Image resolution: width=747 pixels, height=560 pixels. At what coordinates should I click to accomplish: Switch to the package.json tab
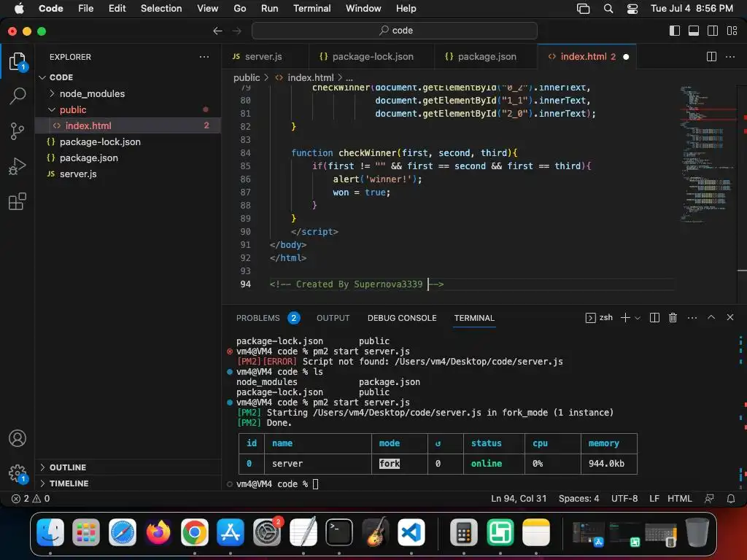pyautogui.click(x=485, y=57)
